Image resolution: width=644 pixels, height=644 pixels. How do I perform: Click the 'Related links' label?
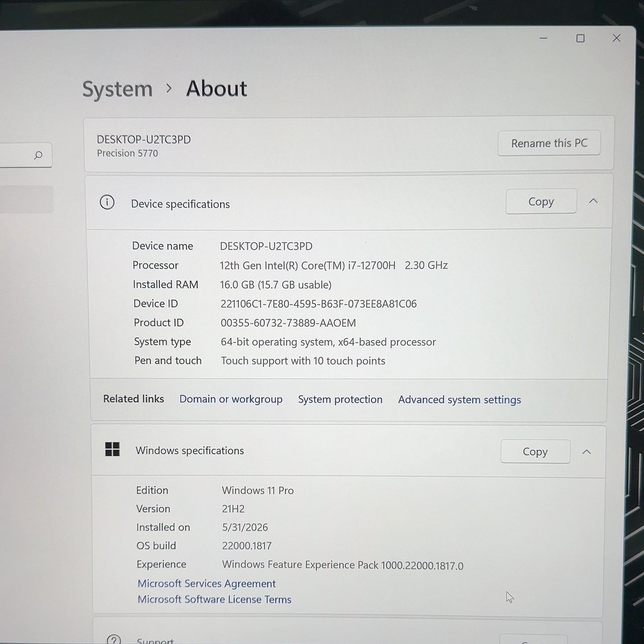click(x=134, y=399)
